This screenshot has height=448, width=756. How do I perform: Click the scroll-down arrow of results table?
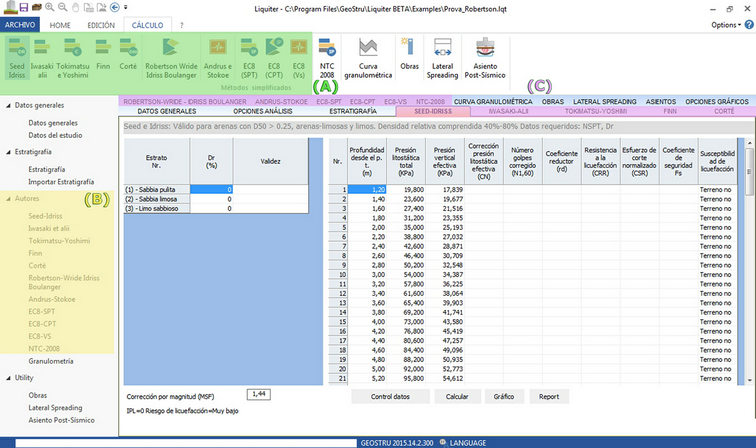tap(749, 380)
